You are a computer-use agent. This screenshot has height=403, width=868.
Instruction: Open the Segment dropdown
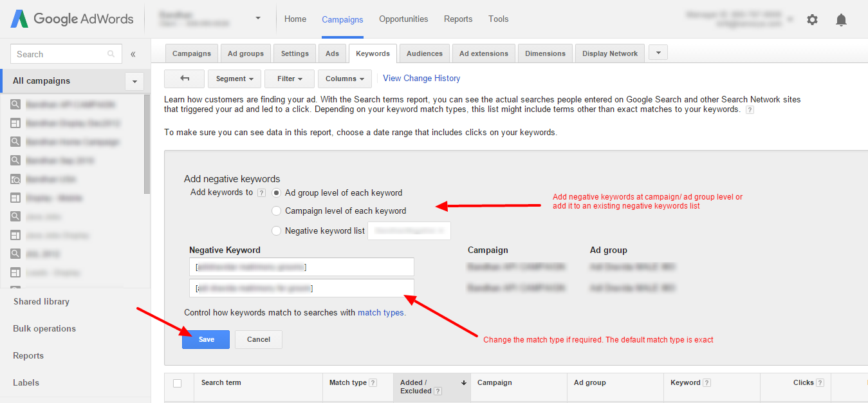coord(234,79)
